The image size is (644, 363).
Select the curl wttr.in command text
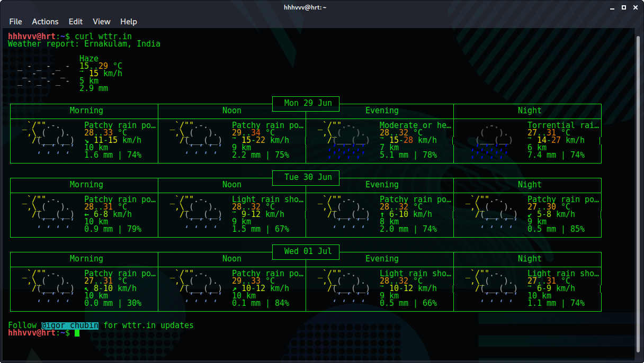pos(103,37)
